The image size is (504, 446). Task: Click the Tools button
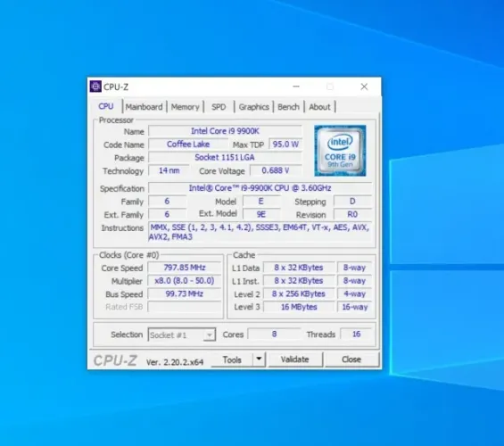pos(232,359)
